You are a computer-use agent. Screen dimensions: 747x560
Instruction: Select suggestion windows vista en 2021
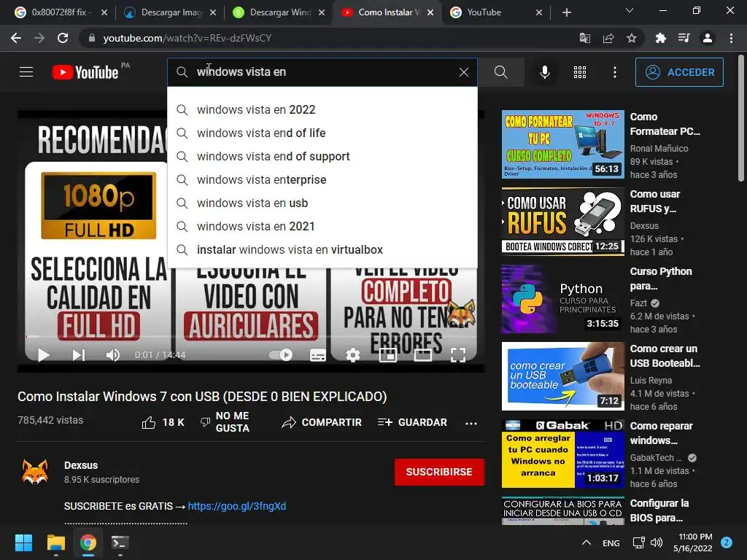[322, 226]
